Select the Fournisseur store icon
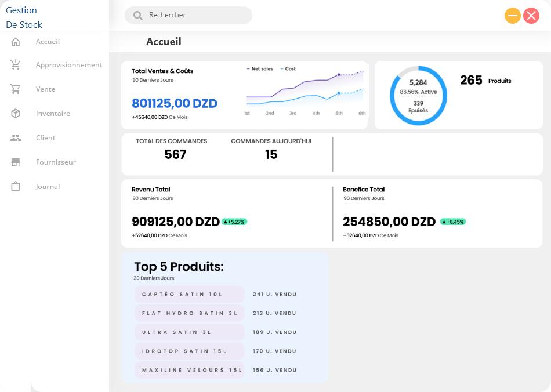The image size is (551, 392). coord(16,162)
